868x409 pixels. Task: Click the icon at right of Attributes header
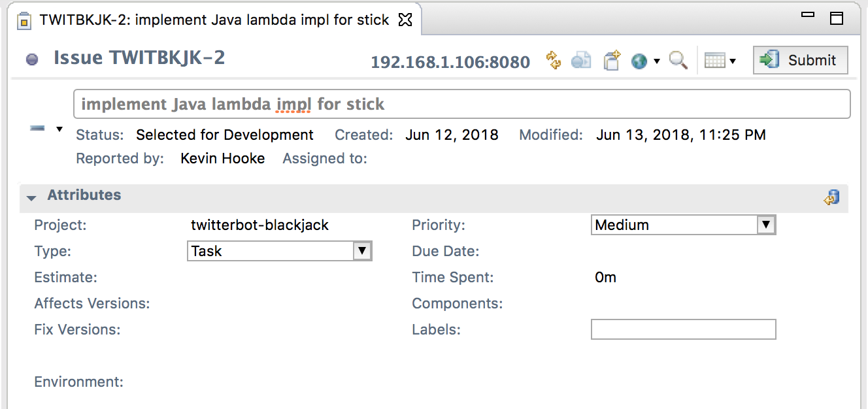tap(831, 197)
